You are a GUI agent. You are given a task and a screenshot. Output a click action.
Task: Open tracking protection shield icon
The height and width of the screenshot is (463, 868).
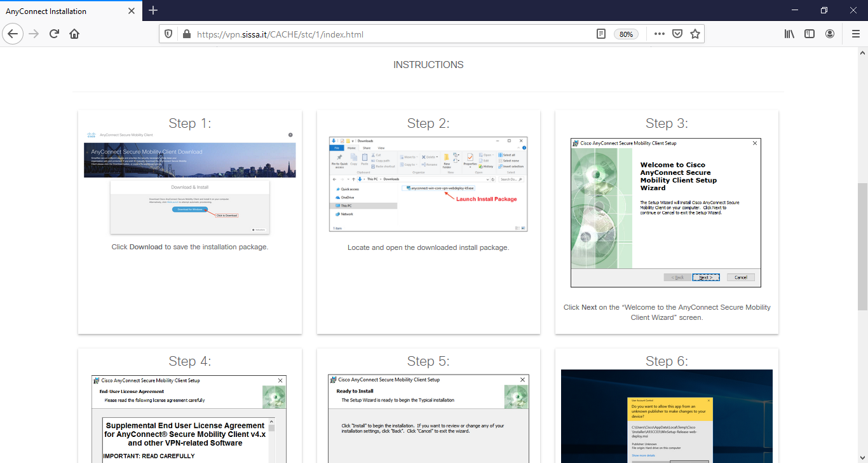[168, 34]
